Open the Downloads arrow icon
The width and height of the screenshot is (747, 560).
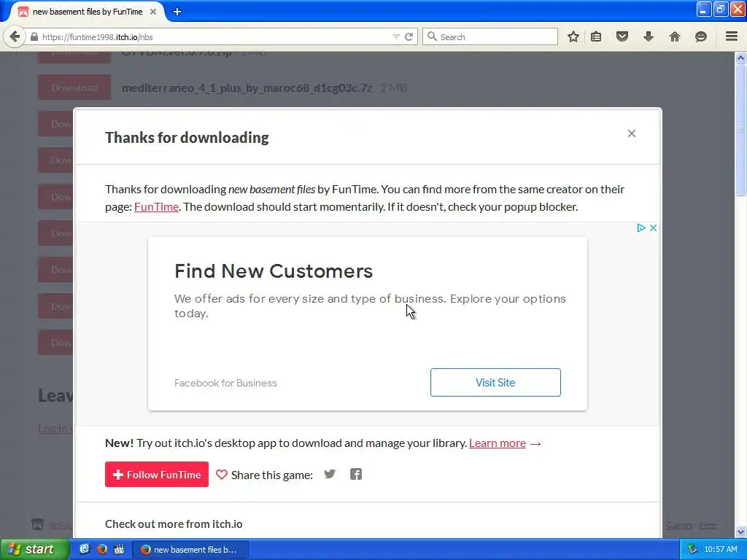[649, 36]
